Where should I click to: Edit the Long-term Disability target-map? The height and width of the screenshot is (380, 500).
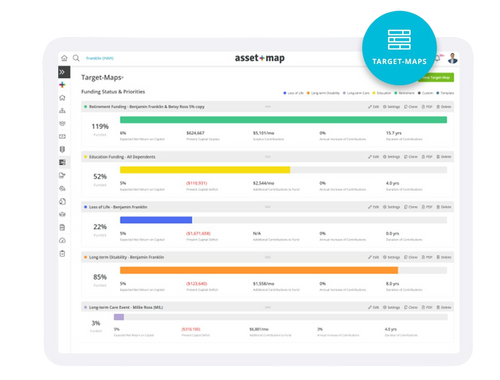click(x=374, y=257)
